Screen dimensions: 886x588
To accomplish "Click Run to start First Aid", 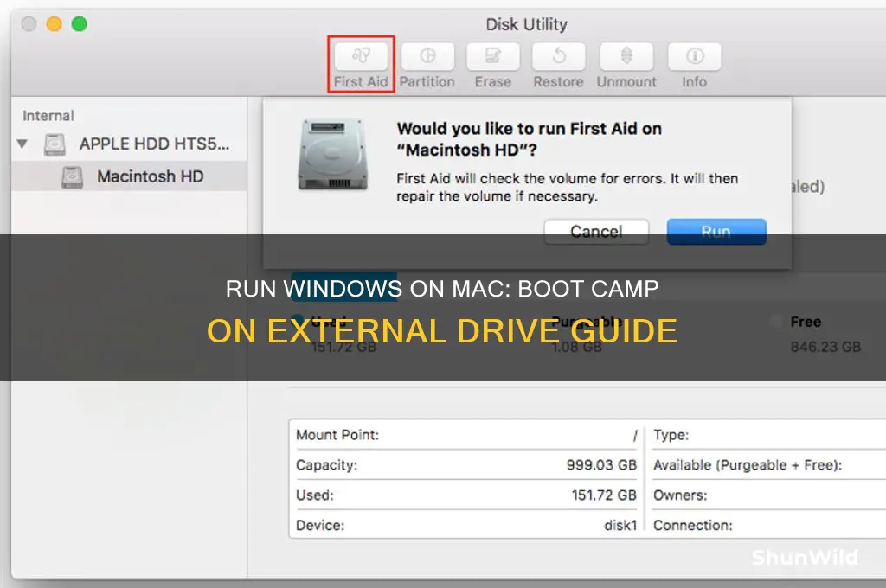I will tap(716, 232).
